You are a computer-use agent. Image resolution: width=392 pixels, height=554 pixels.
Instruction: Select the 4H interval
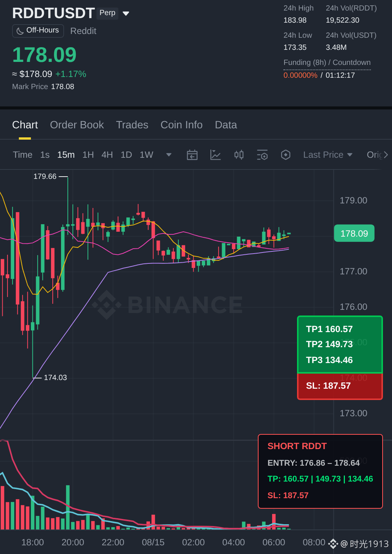[107, 155]
